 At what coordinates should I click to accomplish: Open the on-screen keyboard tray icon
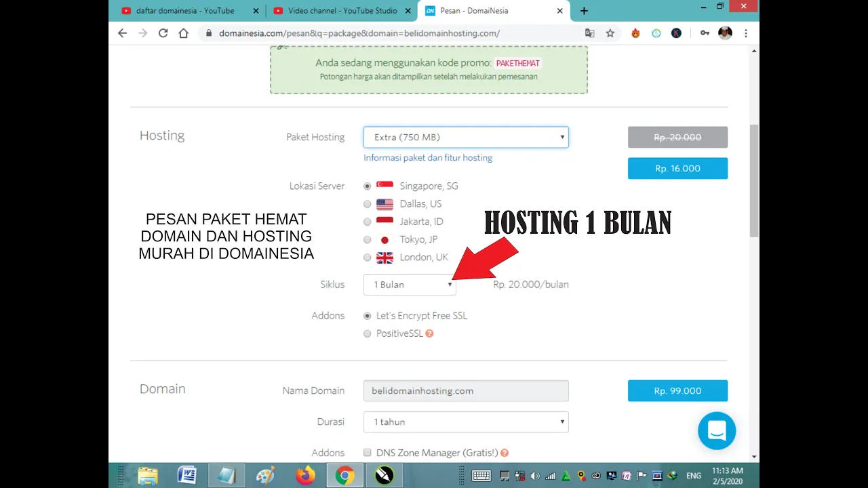[x=481, y=475]
